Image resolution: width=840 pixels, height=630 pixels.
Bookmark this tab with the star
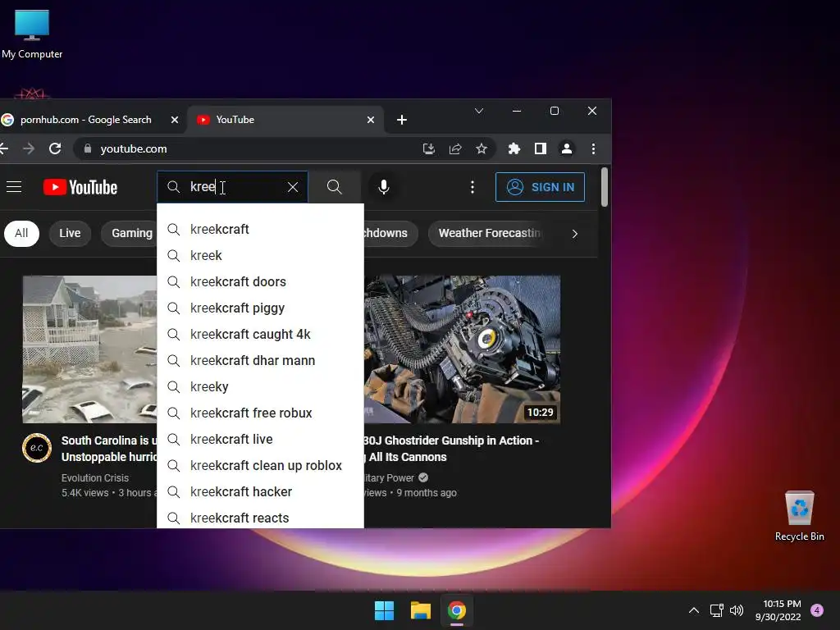click(482, 148)
